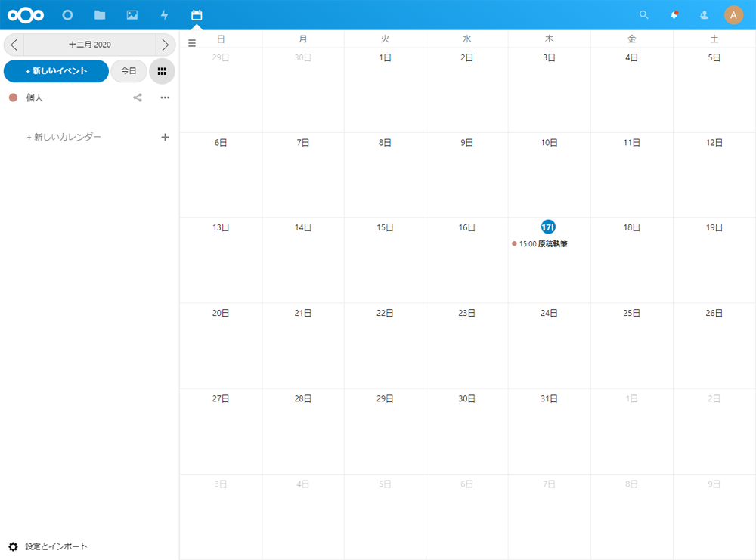Click the search magnifier icon
This screenshot has width=756, height=560.
tap(643, 15)
